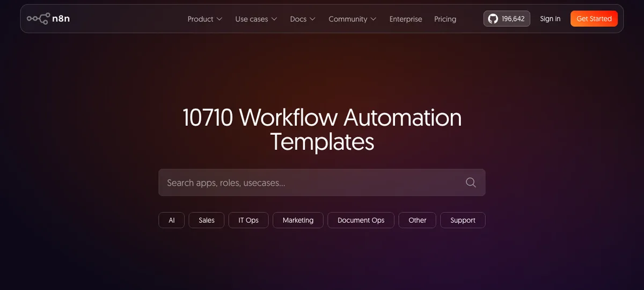Select the Marketing category chip
The height and width of the screenshot is (290, 644).
click(298, 220)
